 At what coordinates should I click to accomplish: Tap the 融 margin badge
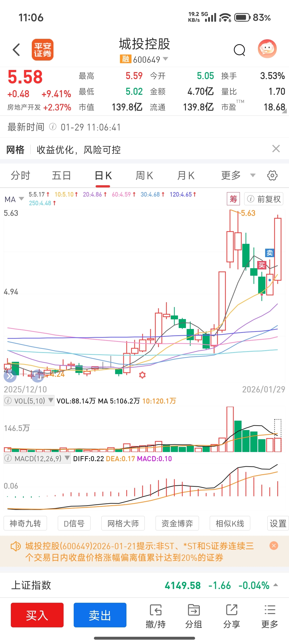coord(125,59)
